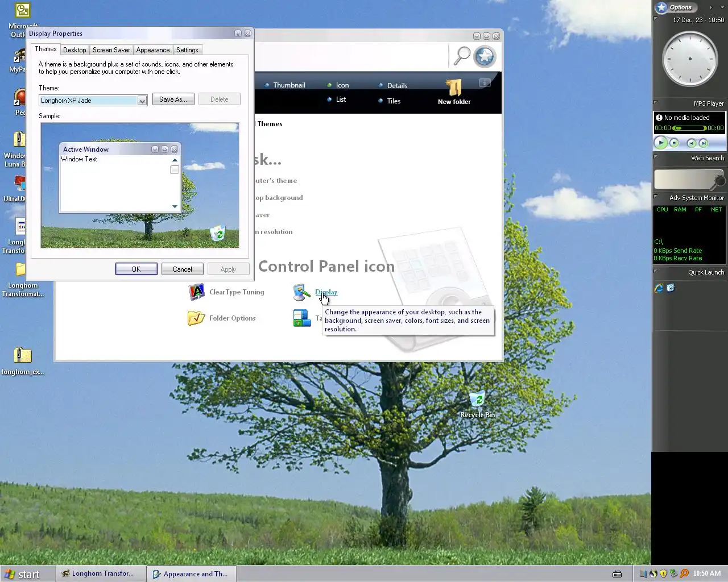Collapse the Quick Launch panel triangle
The image size is (728, 582).
(656, 271)
